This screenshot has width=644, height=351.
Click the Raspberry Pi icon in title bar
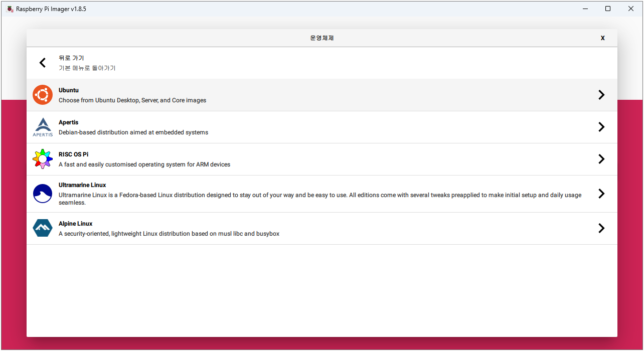coord(10,9)
